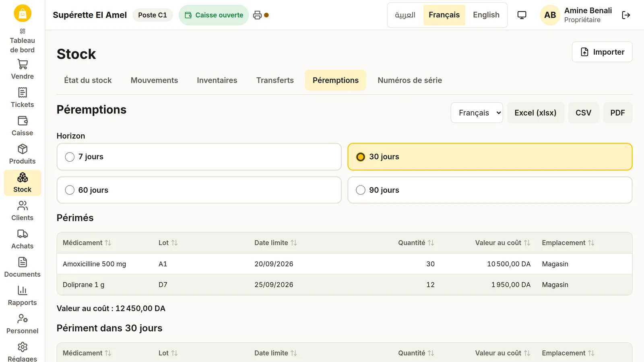The height and width of the screenshot is (362, 644).
Task: Sort Périmés table by Quantité
Action: click(x=416, y=243)
